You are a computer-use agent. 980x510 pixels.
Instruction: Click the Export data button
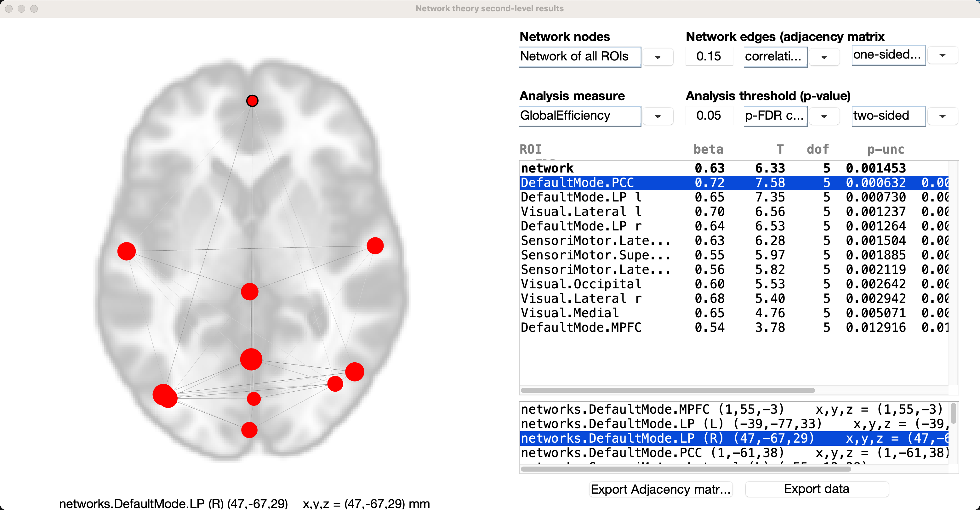coord(817,489)
